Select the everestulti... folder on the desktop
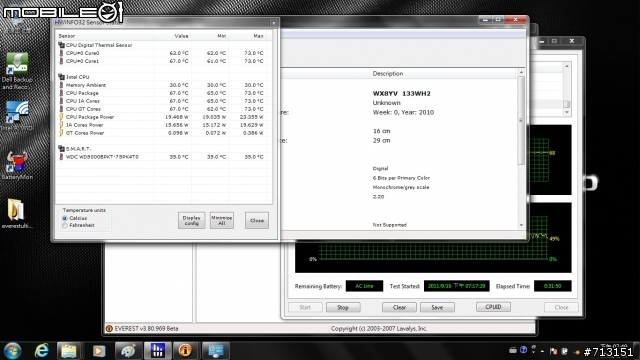The height and width of the screenshot is (360, 640). (17, 213)
